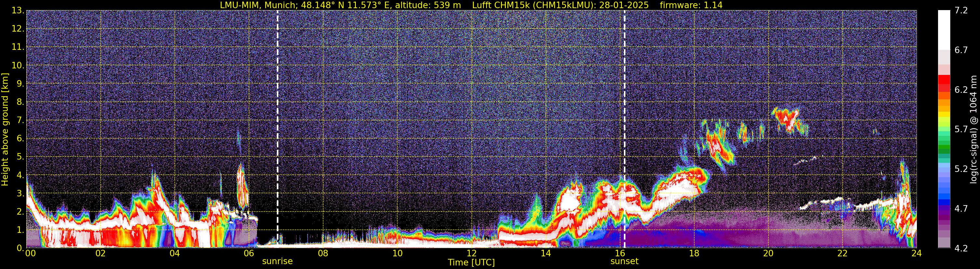This screenshot has height=269, width=980.
Task: Click the 22 time tick label
Action: pyautogui.click(x=842, y=253)
